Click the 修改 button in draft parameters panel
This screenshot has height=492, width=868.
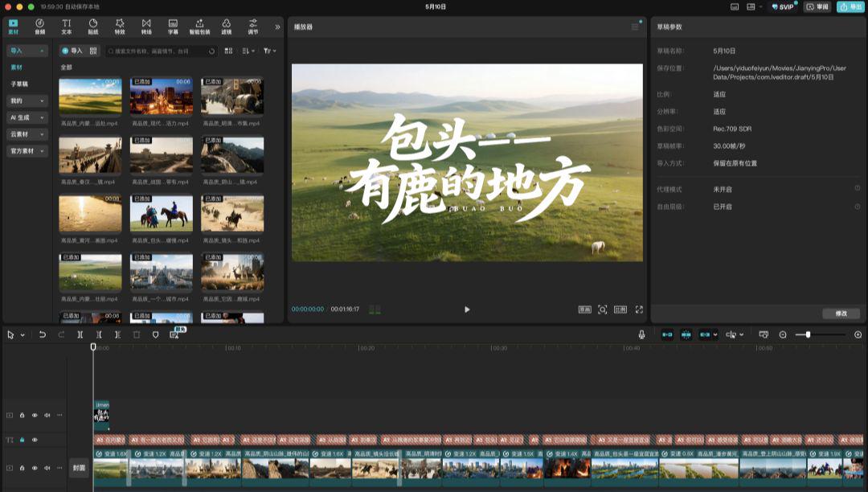(839, 314)
